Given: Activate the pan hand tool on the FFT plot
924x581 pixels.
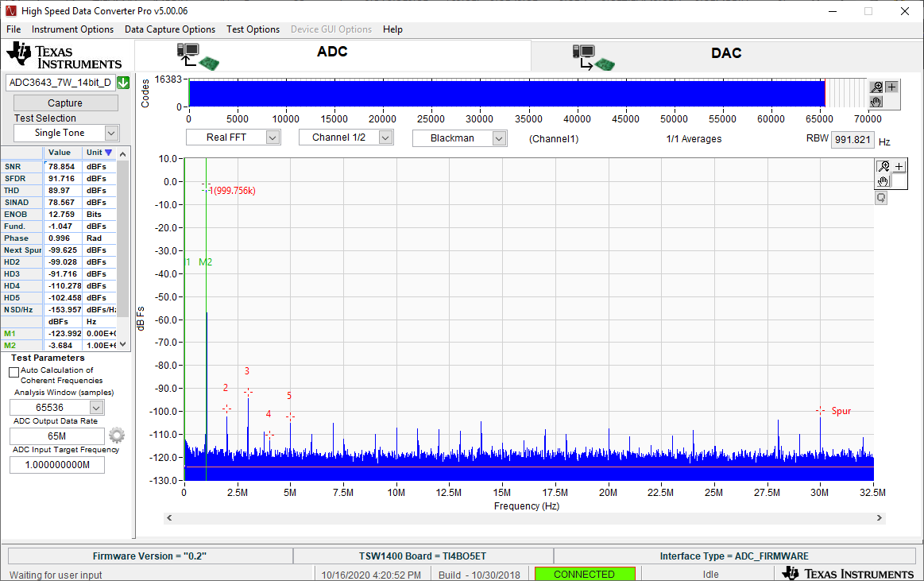Looking at the screenshot, I should point(883,181).
